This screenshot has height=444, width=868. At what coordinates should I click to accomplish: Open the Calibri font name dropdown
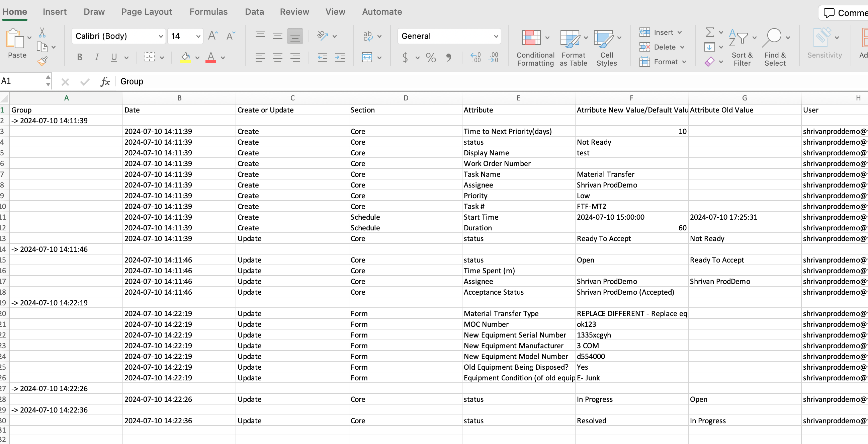point(160,36)
